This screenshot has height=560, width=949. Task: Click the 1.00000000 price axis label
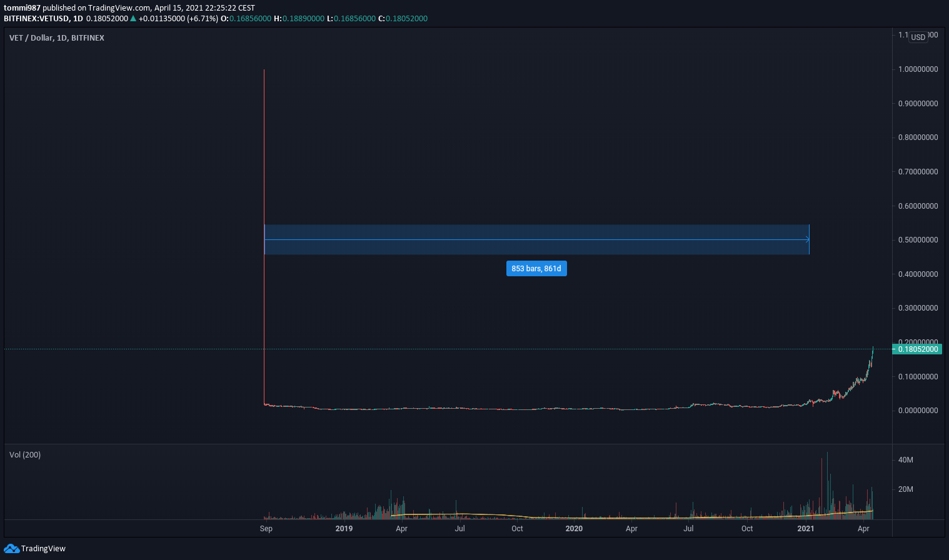(918, 69)
